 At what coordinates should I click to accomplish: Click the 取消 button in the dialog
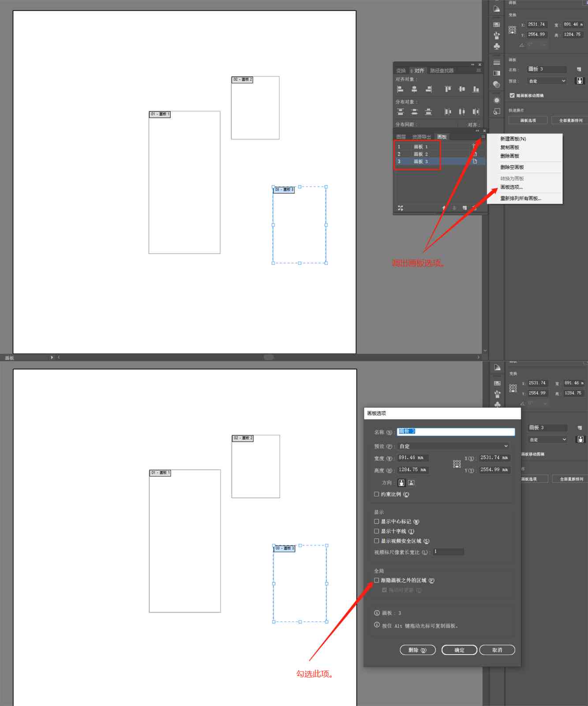pyautogui.click(x=497, y=650)
